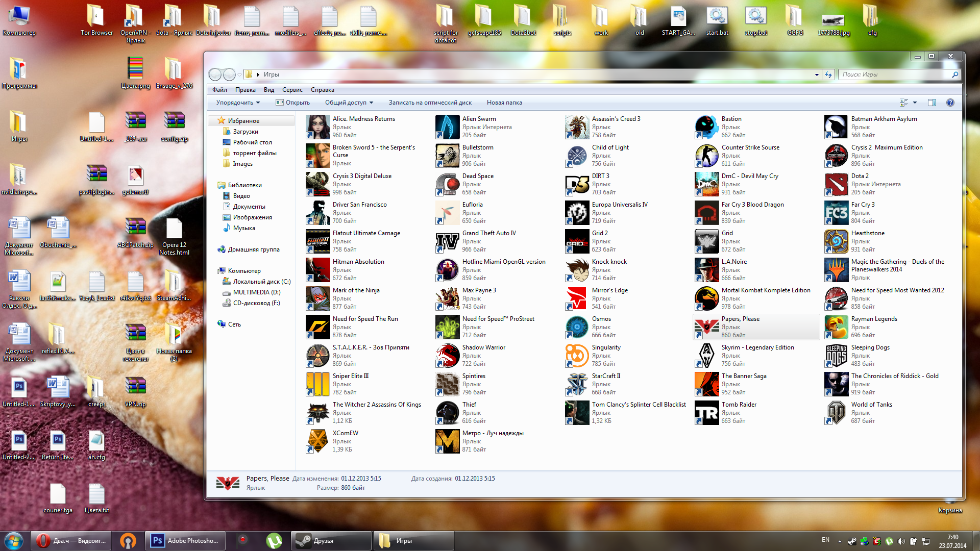
Task: Show hidden tray icons arrow
Action: coord(840,541)
